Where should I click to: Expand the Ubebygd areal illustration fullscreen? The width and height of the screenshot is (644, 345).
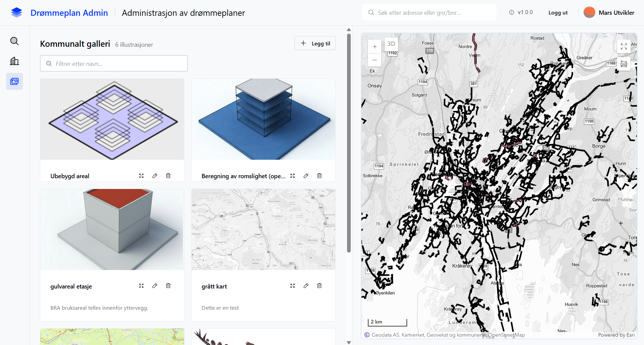(x=141, y=176)
